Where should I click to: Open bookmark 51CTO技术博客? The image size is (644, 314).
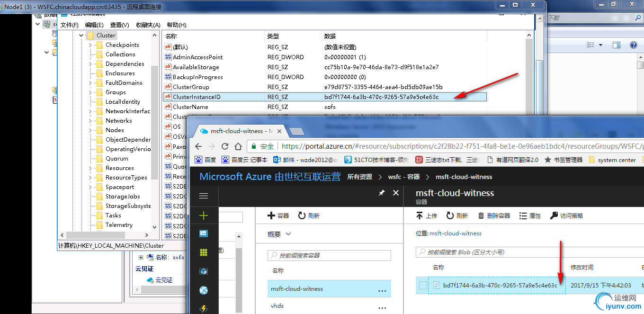point(376,160)
